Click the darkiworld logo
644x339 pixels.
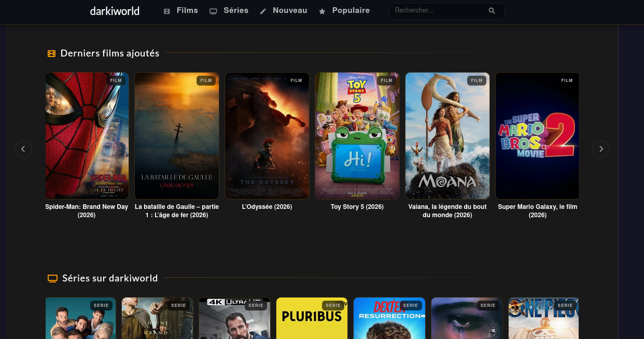pyautogui.click(x=115, y=11)
